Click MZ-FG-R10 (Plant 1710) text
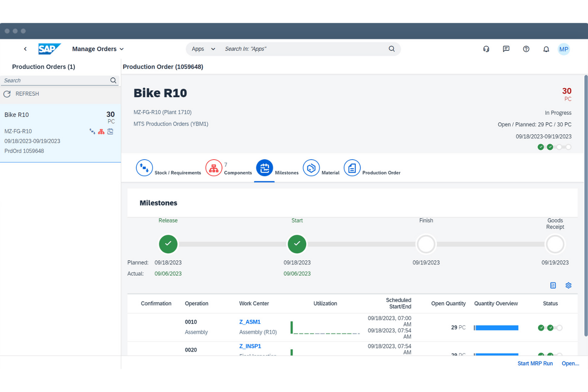 tap(162, 112)
